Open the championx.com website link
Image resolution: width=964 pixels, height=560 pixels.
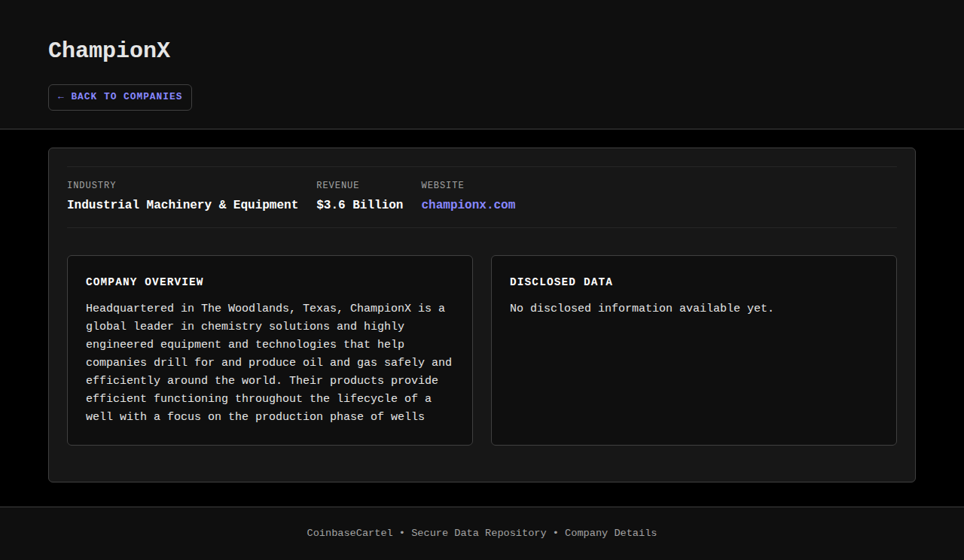[x=468, y=205]
